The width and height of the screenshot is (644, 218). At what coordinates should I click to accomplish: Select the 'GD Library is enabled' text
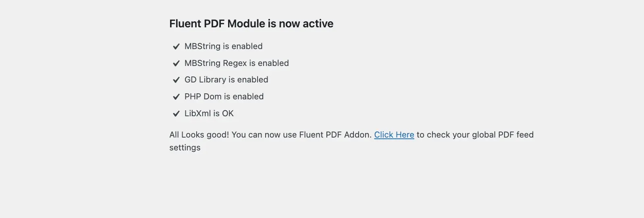(226, 80)
